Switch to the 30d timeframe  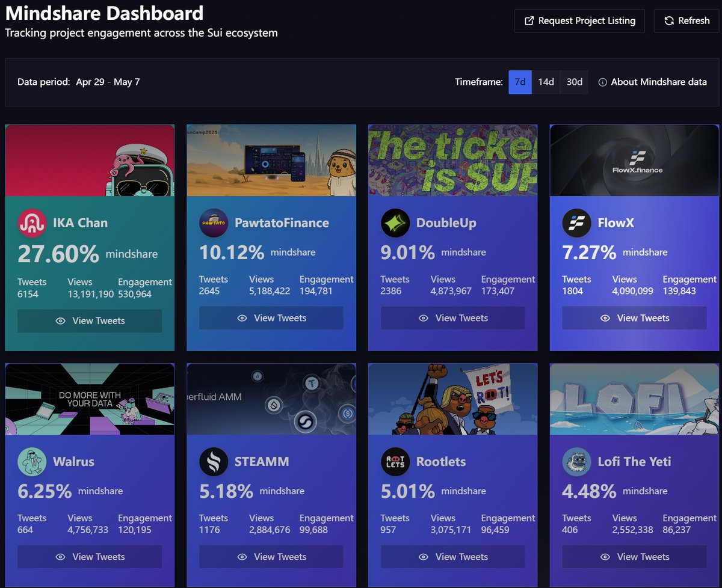point(575,82)
